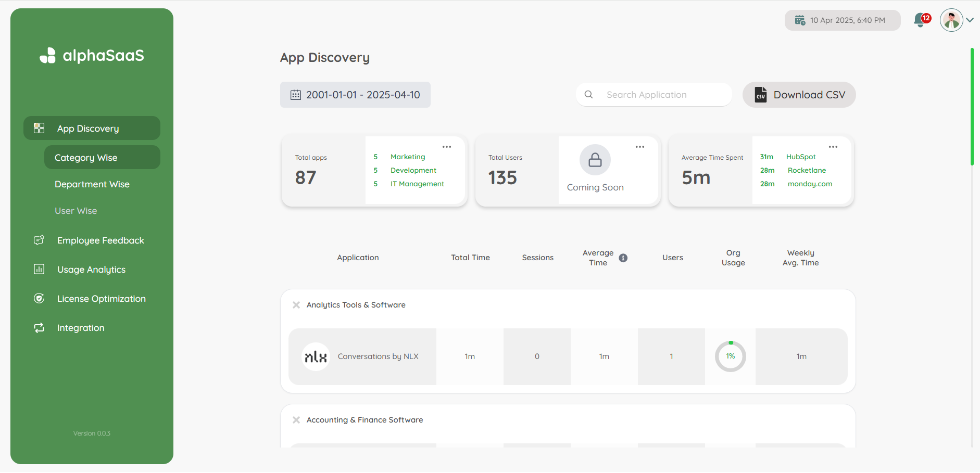Open Usage Analytics section
This screenshot has width=980, height=473.
[92, 270]
